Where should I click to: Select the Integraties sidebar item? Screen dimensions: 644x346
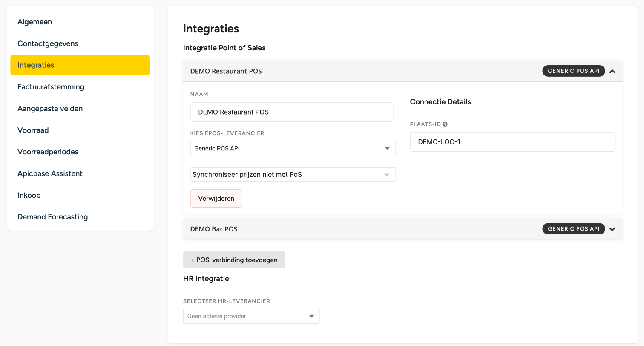point(80,65)
